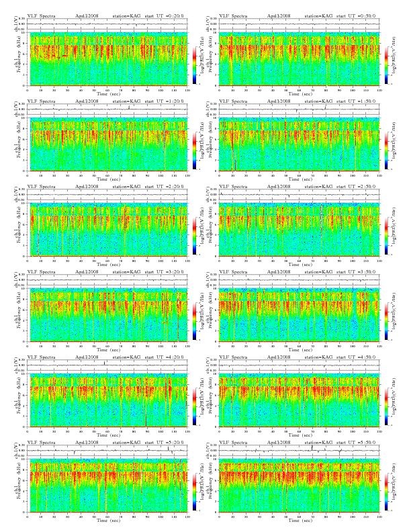
Task: Click 'Time (sec)' label under the 5:50:0 plot
Action: (x=300, y=521)
